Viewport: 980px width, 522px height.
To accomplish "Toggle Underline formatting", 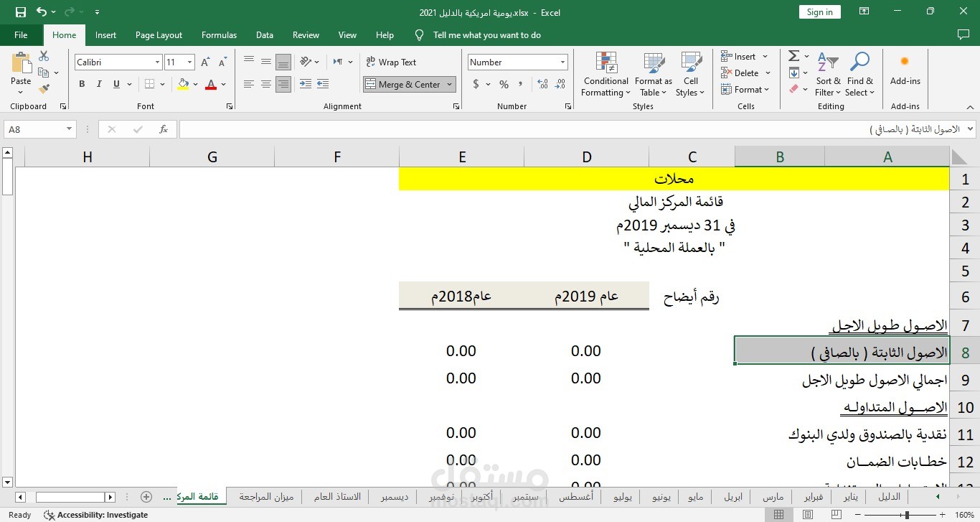I will (115, 84).
